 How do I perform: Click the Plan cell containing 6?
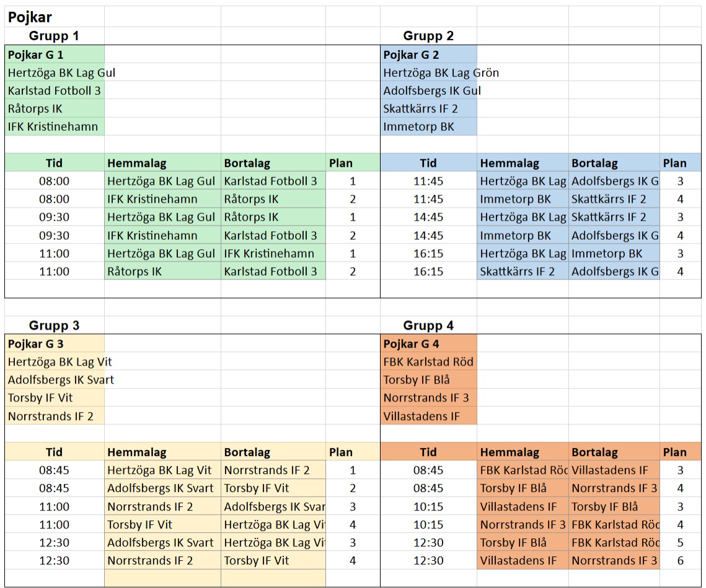point(680,561)
